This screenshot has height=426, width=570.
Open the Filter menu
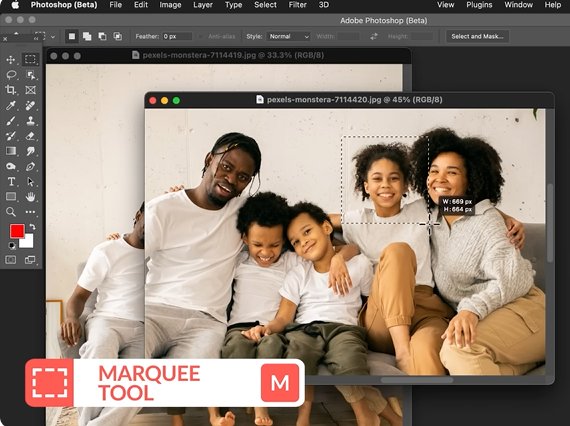coord(298,5)
